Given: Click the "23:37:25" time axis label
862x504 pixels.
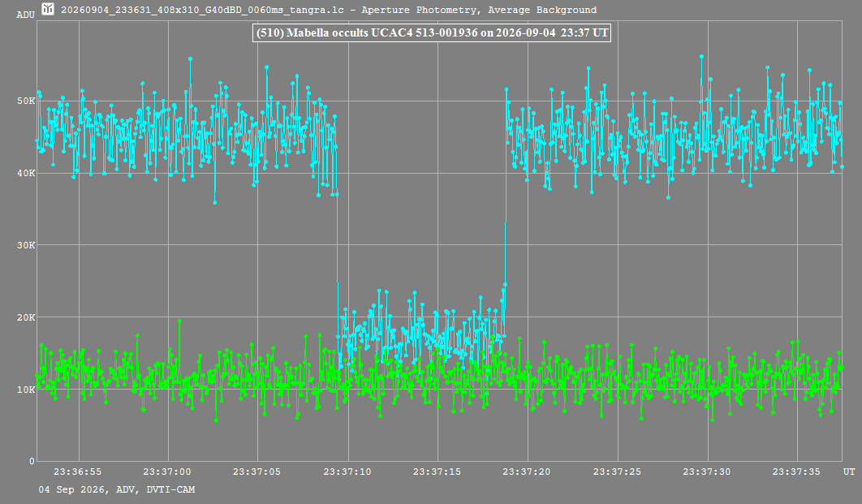Looking at the screenshot, I should coord(617,472).
